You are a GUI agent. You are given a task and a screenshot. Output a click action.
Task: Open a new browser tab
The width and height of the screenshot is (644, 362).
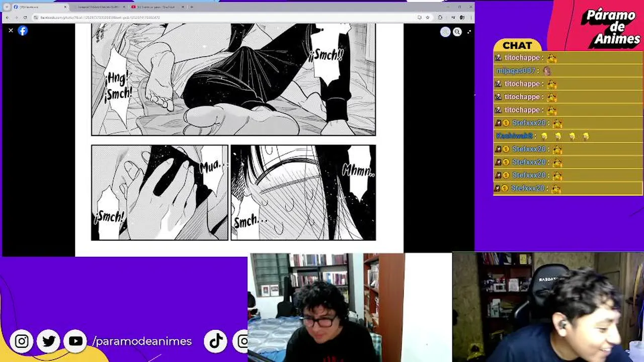coord(192,7)
